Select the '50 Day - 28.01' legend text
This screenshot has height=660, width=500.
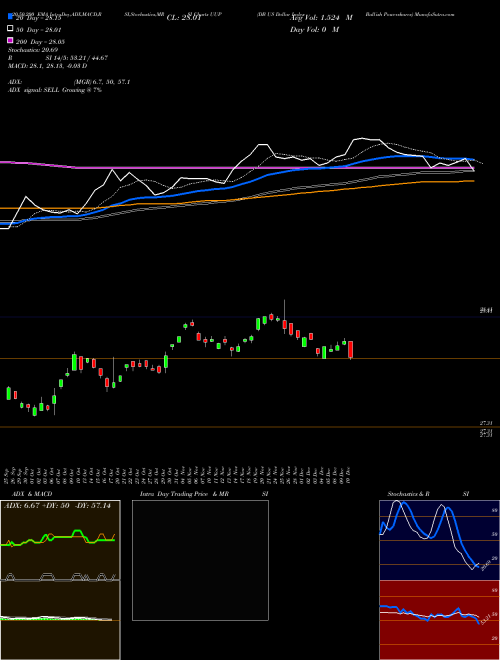click(38, 29)
